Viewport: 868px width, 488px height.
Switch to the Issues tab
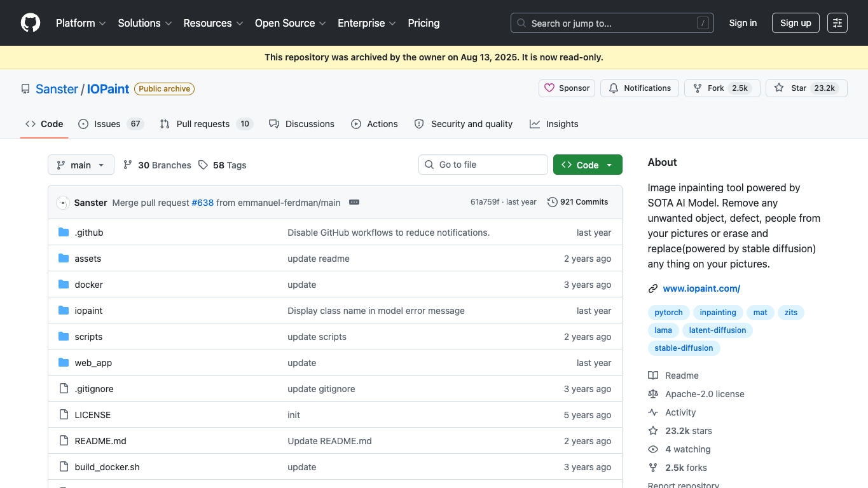tap(111, 124)
